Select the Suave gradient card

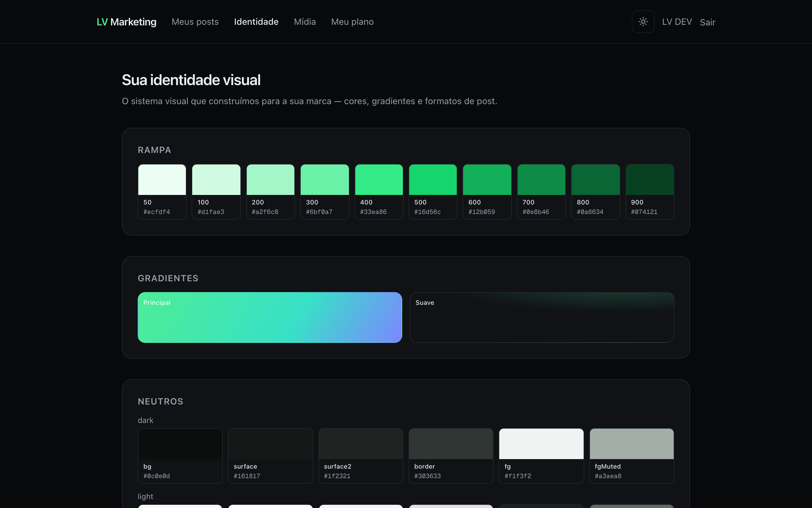click(542, 317)
